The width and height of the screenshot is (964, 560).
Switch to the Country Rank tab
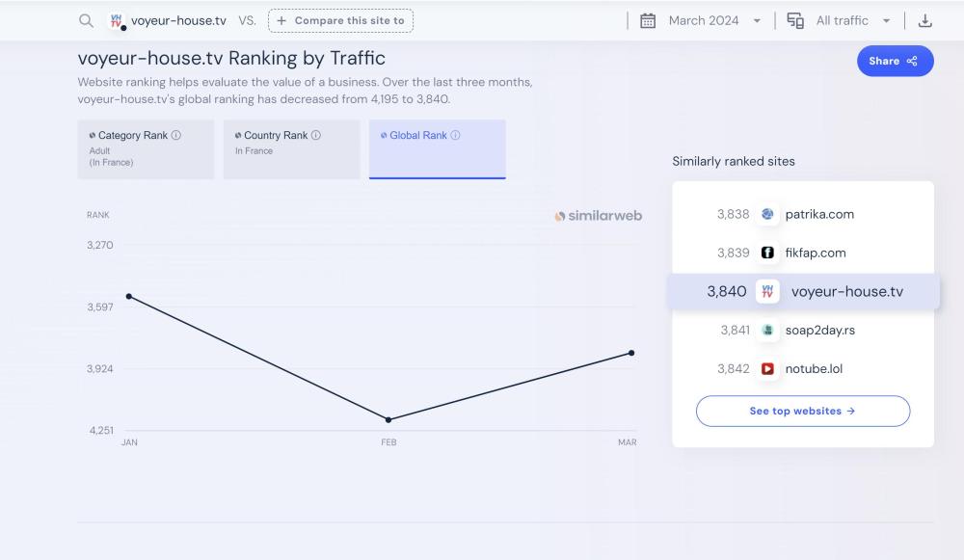point(291,149)
